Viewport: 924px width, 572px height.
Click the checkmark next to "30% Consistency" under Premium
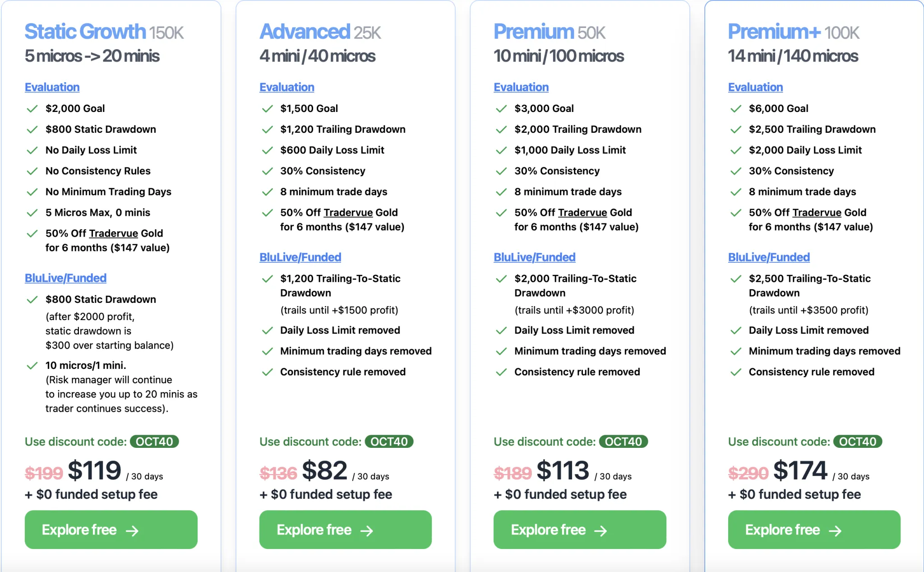[501, 171]
